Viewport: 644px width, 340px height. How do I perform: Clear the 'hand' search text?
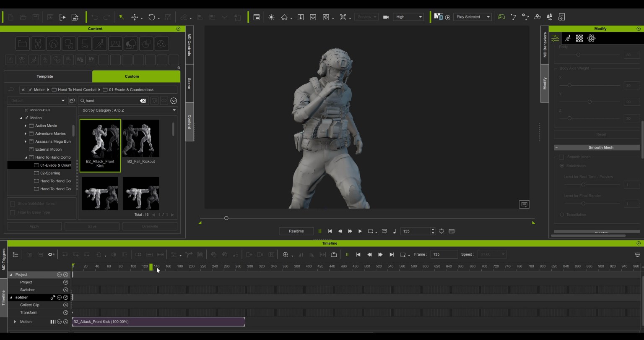(x=143, y=101)
